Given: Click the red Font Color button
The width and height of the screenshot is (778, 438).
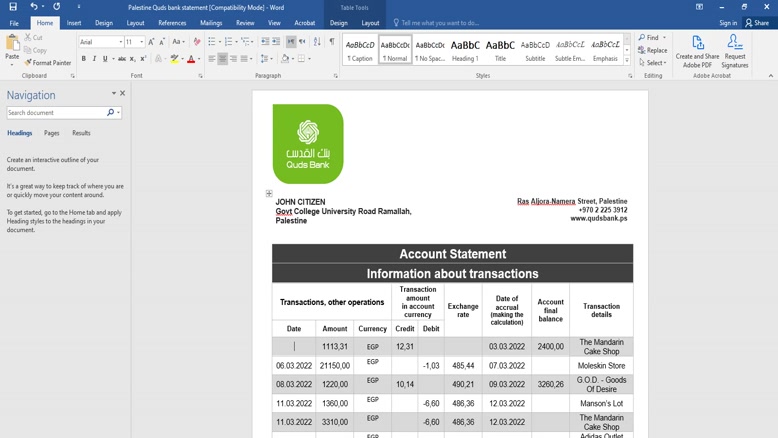Looking at the screenshot, I should point(191,59).
